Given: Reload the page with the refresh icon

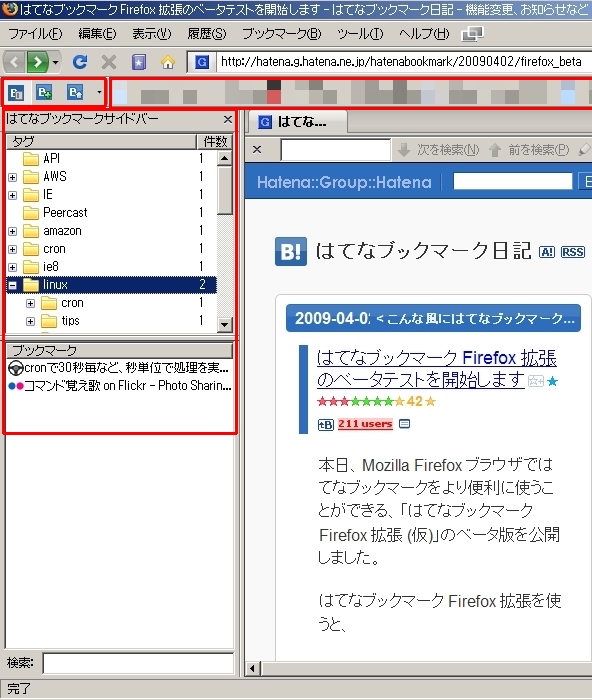Looking at the screenshot, I should point(80,62).
